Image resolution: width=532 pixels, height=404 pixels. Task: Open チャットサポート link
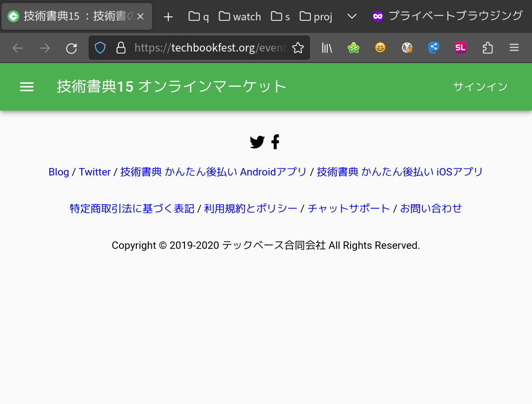[x=349, y=209]
